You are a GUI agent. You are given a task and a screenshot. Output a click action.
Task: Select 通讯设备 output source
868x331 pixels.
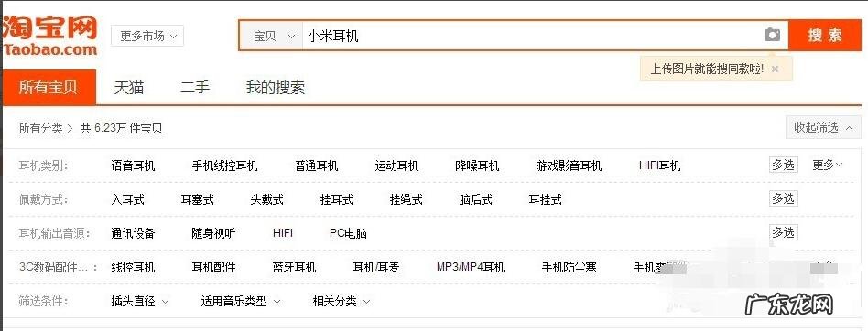point(133,233)
